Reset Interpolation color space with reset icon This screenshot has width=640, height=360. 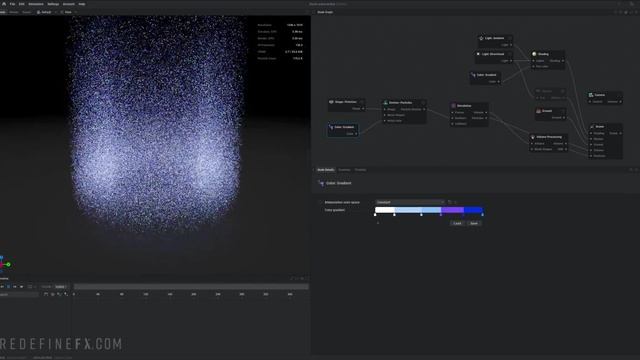450,202
